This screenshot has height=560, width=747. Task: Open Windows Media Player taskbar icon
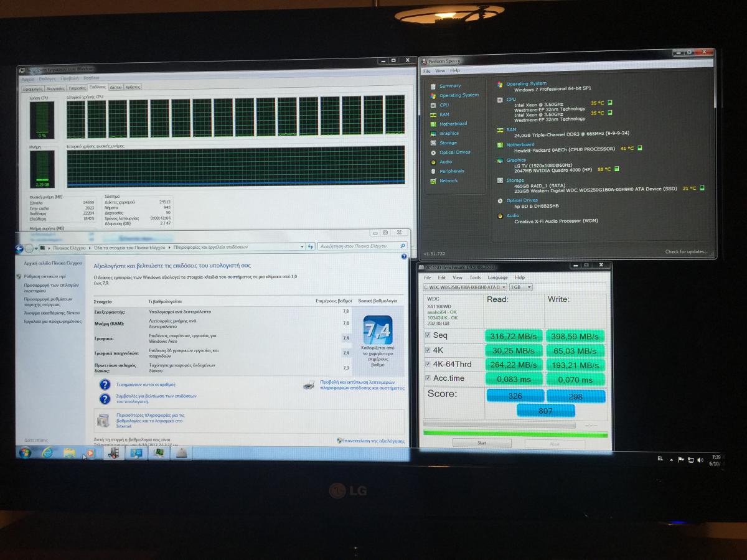pos(90,453)
